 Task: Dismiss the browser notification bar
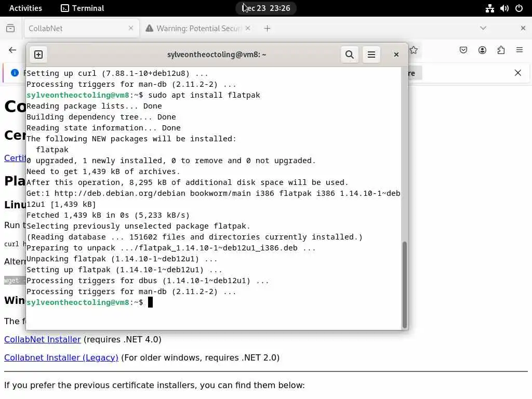(518, 73)
